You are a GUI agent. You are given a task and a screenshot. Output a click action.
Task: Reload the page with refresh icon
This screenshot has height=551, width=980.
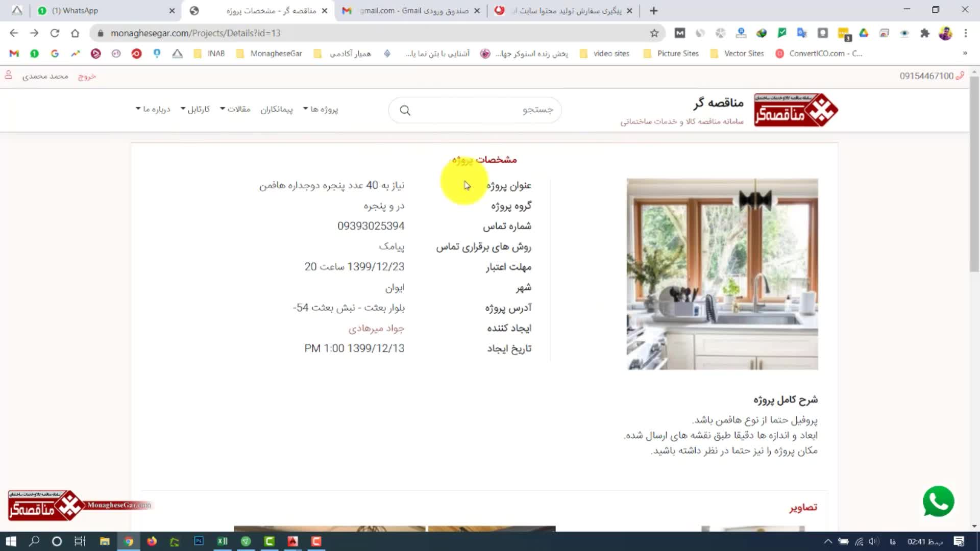(55, 33)
